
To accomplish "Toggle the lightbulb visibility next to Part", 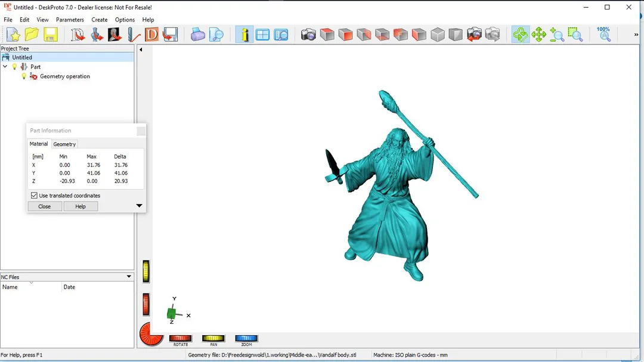I will [x=14, y=67].
